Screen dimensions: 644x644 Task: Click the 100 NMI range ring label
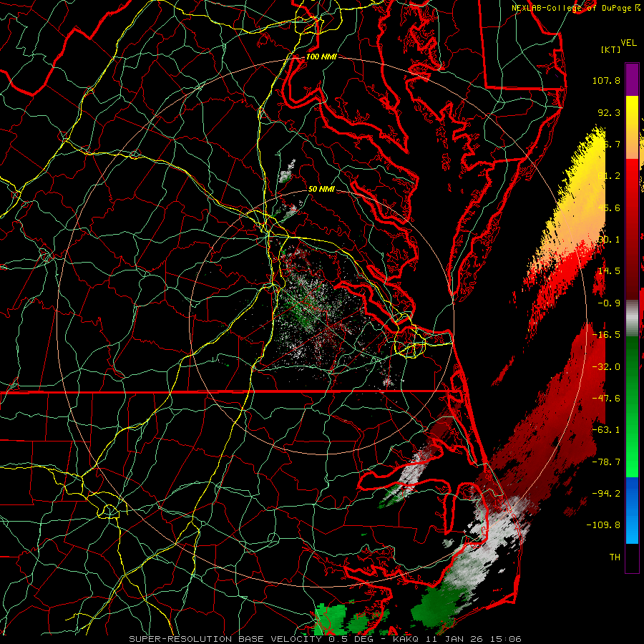point(321,57)
